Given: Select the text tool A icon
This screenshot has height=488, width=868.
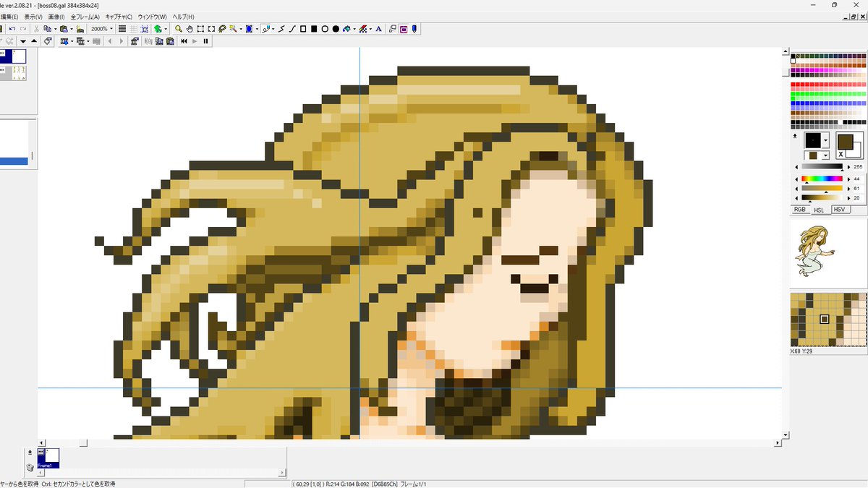Looking at the screenshot, I should (378, 29).
